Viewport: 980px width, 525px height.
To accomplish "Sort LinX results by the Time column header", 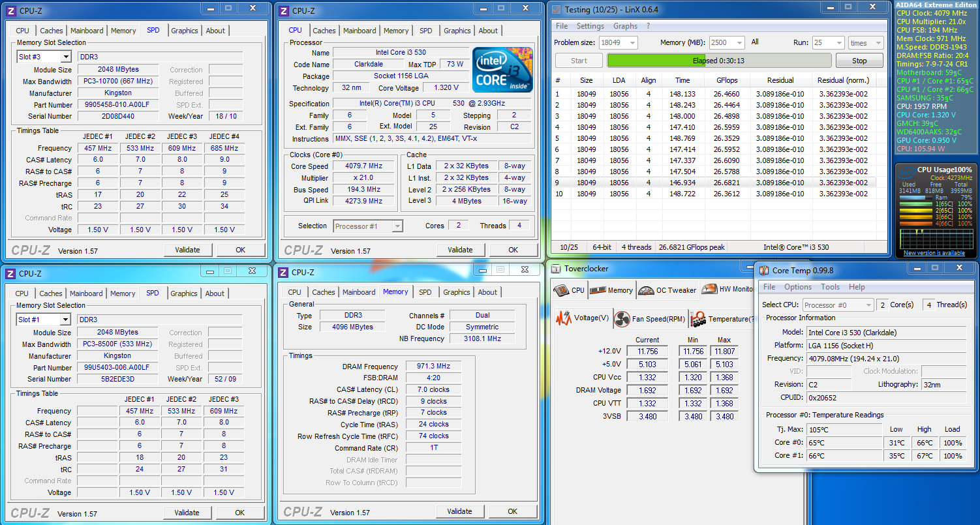I will (682, 80).
